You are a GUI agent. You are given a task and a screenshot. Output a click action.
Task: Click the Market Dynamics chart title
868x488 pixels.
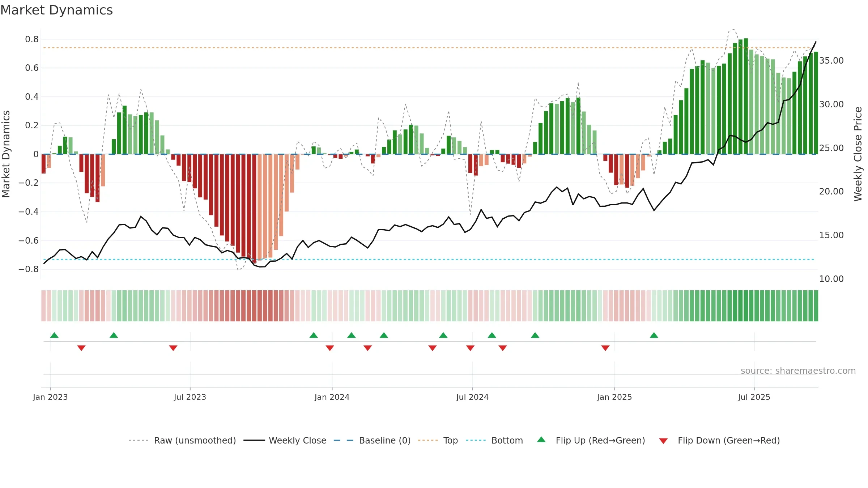click(57, 10)
